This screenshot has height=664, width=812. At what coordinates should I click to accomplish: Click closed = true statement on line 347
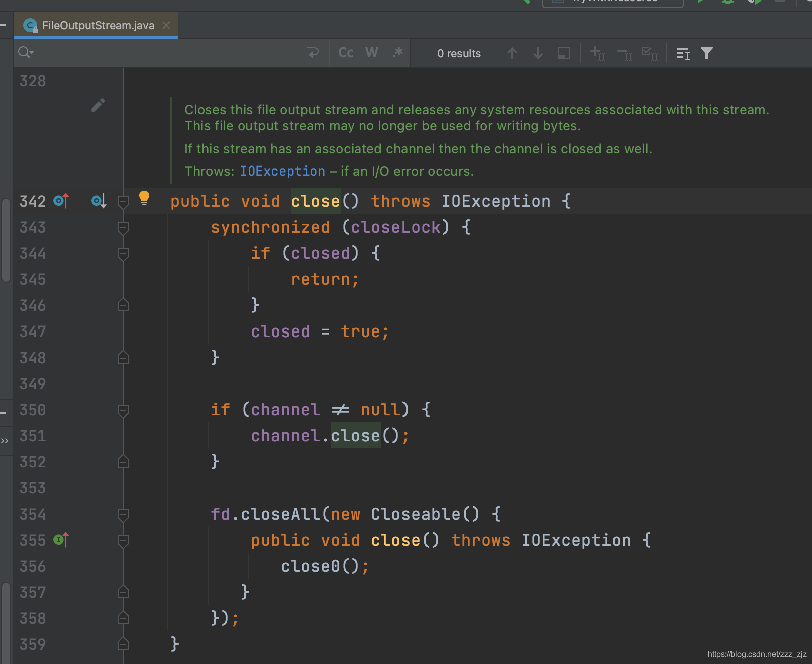tap(320, 331)
